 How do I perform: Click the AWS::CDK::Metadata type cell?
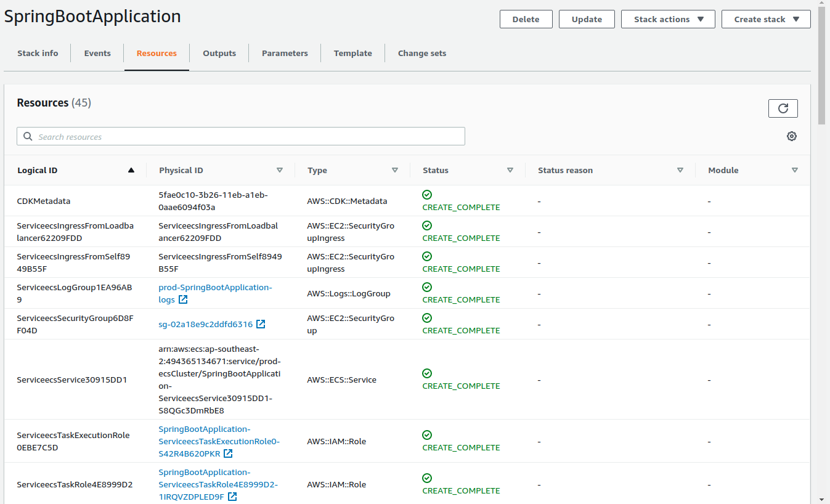(x=347, y=201)
